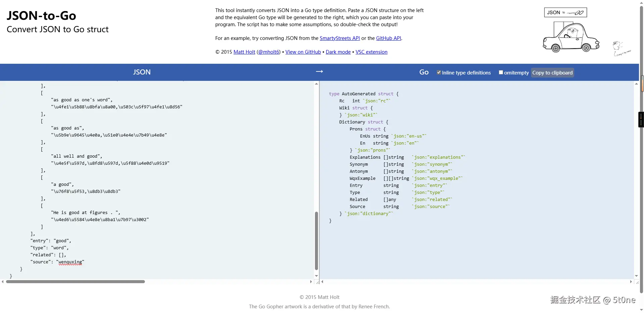Switch to Dark mode
644x313 pixels.
[338, 52]
